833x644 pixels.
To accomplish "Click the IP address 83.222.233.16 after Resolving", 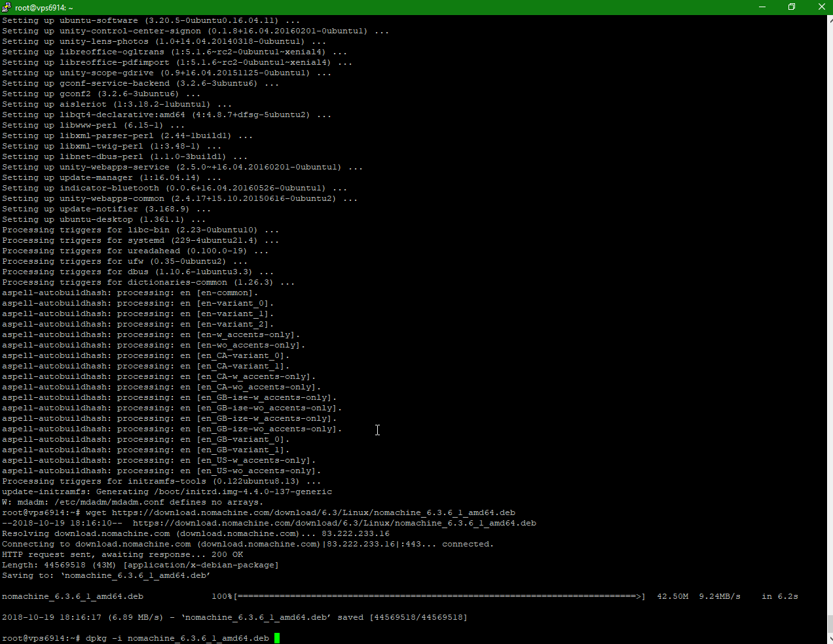I will (x=355, y=533).
